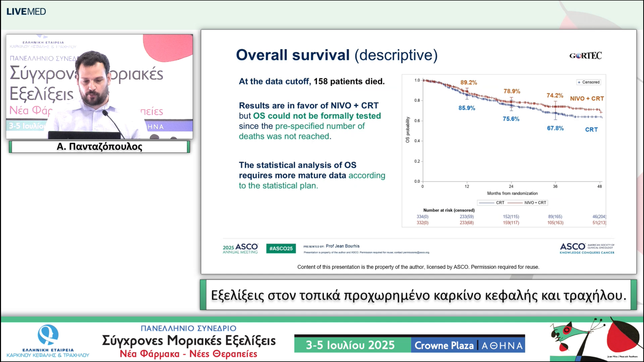Click the speaker name label Α. Πανταζόπουλος
The image size is (644, 362).
[99, 147]
